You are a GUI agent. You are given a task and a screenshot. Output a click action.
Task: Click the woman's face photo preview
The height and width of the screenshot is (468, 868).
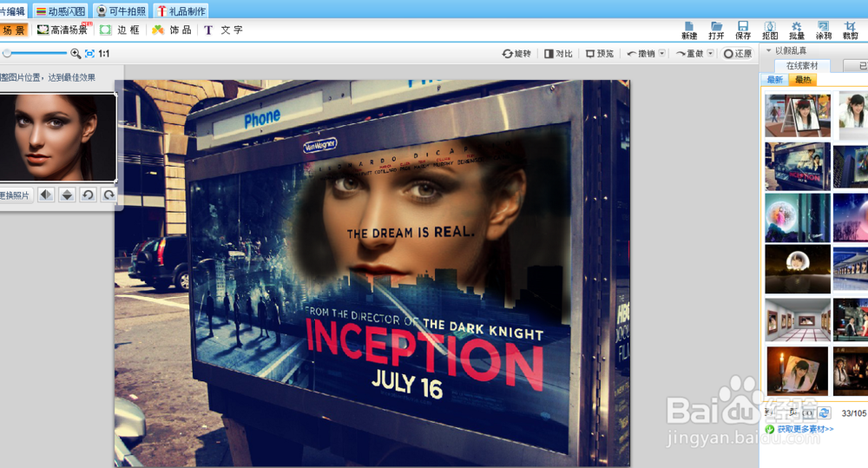pos(57,137)
